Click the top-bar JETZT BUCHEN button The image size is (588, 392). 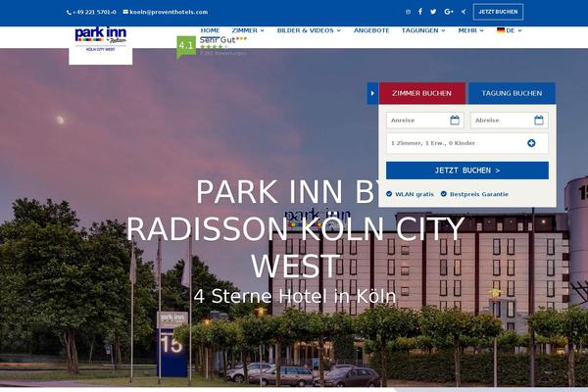(498, 12)
